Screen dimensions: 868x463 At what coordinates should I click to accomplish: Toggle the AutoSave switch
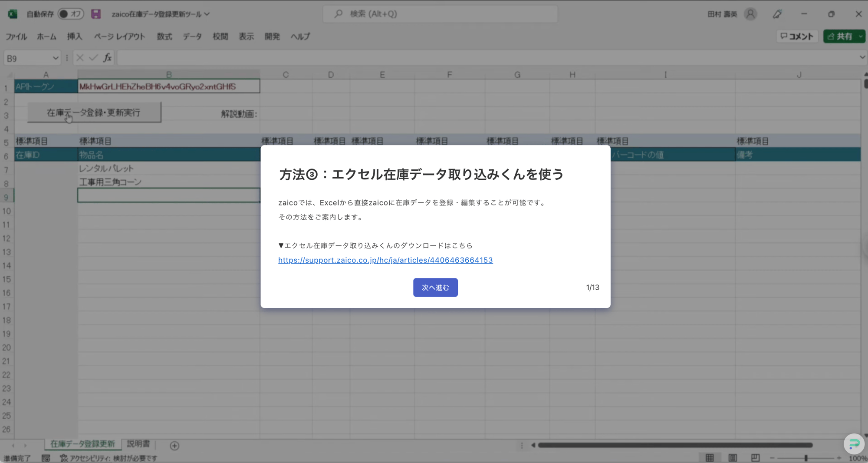(71, 14)
